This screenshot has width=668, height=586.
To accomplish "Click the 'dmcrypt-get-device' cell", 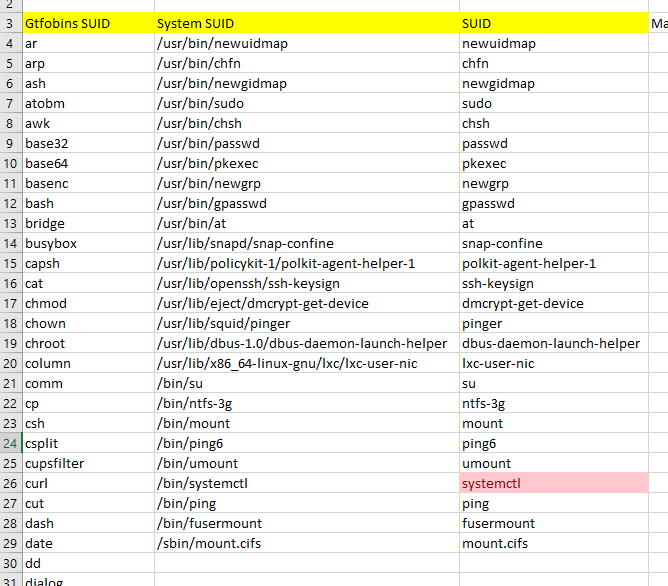I will (x=554, y=304).
